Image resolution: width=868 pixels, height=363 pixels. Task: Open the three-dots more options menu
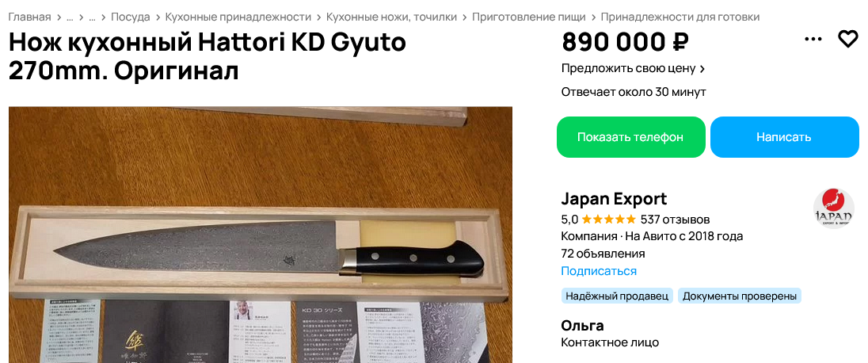tap(813, 40)
